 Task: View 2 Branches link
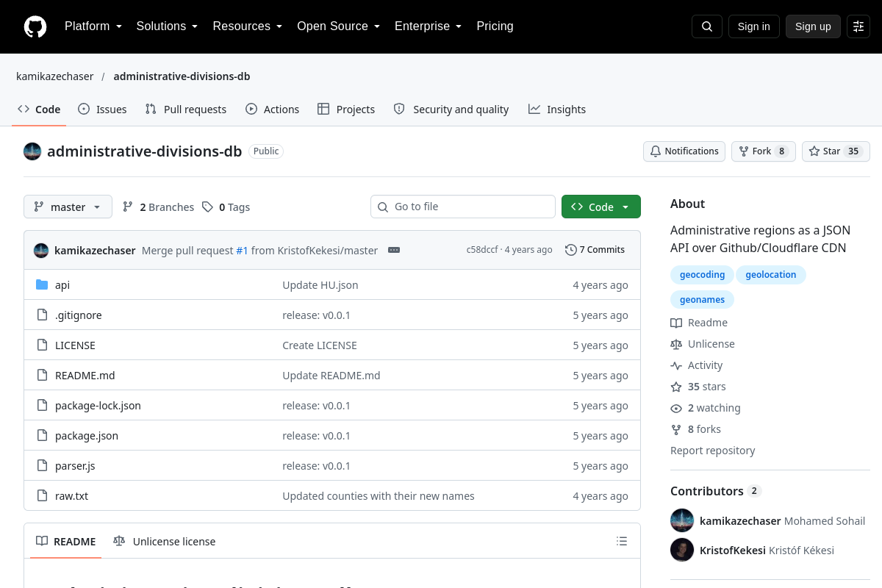(158, 207)
